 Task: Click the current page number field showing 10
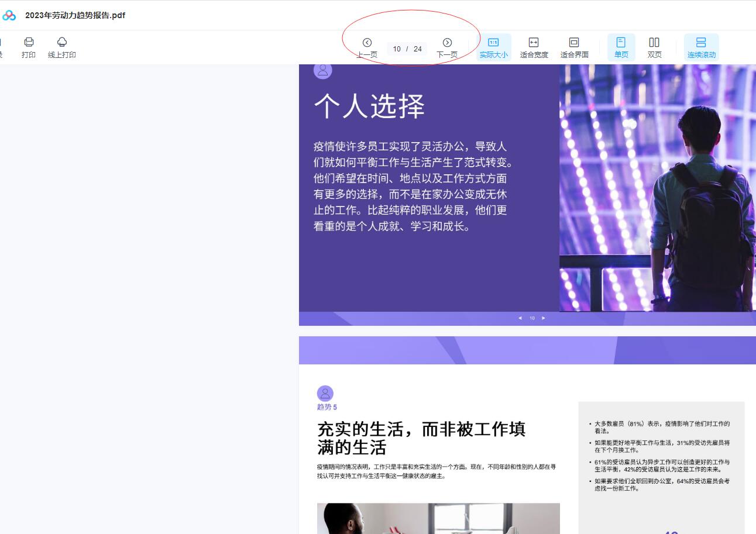point(397,49)
